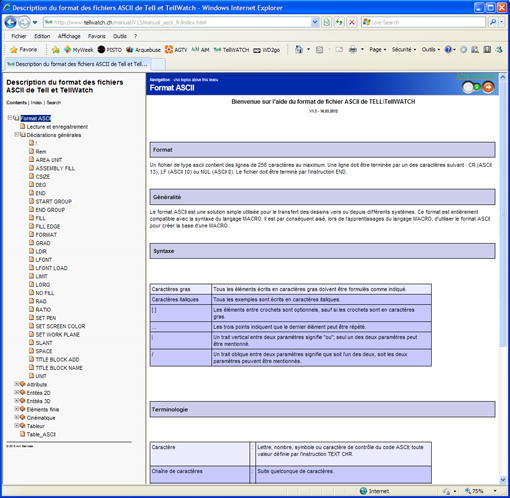The image size is (510, 498).
Task: Expand the Entités 2D tree node
Action: pos(16,392)
